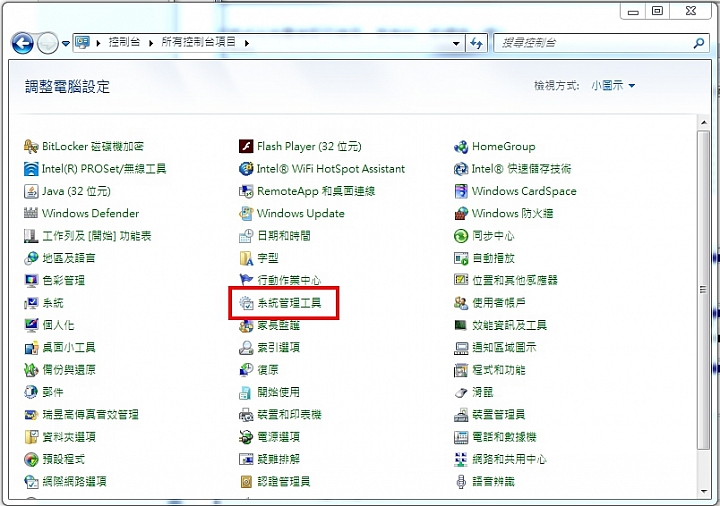
Task: Open the Windows CardSpace icon
Action: click(461, 191)
